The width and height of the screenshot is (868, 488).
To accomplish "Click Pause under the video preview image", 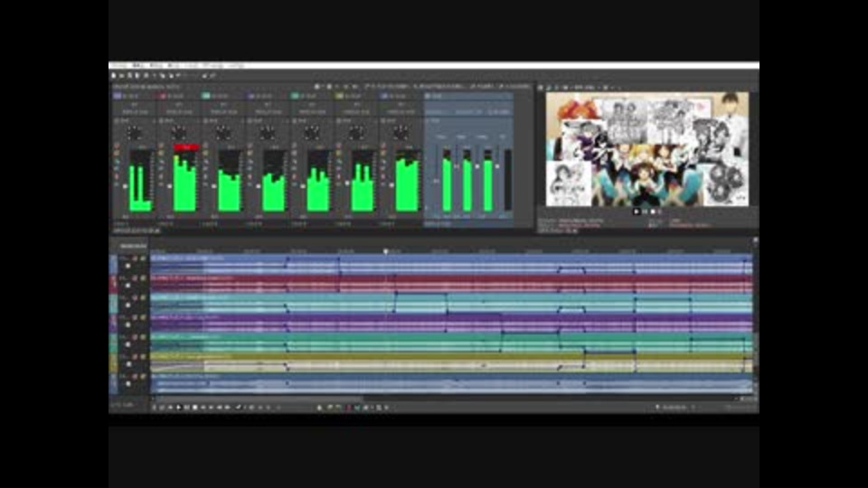I will [645, 211].
